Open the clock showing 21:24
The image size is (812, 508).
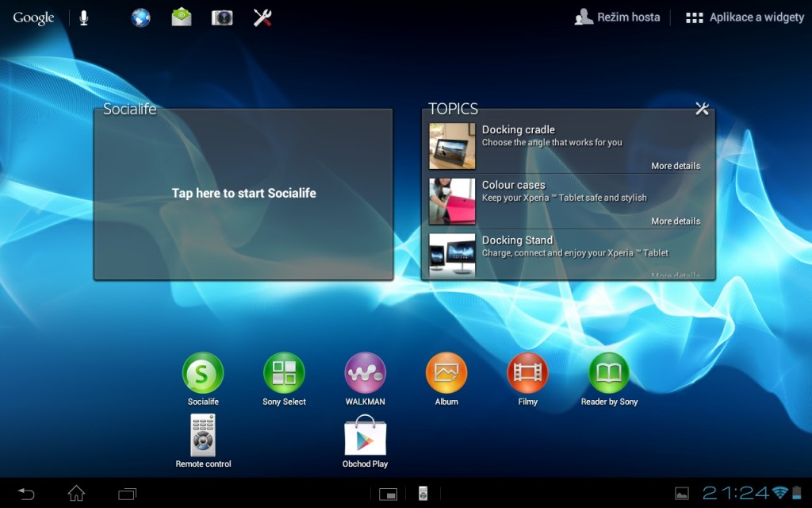736,493
